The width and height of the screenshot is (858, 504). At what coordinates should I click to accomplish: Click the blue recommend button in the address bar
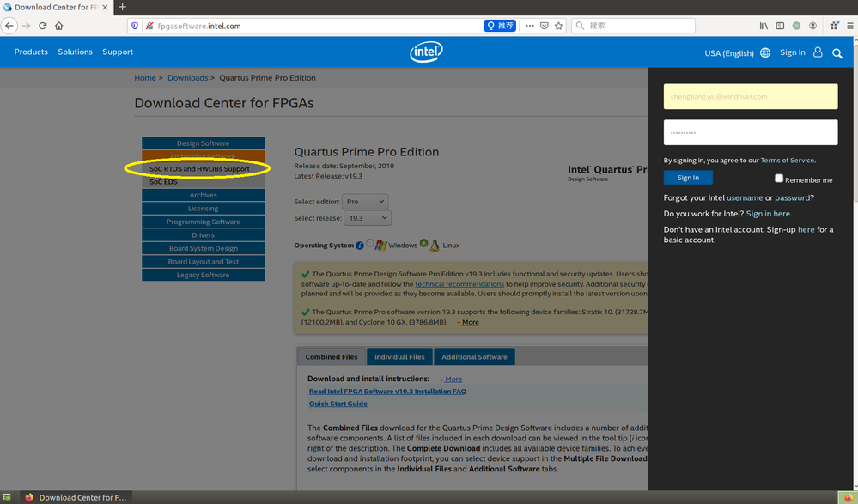coord(500,26)
